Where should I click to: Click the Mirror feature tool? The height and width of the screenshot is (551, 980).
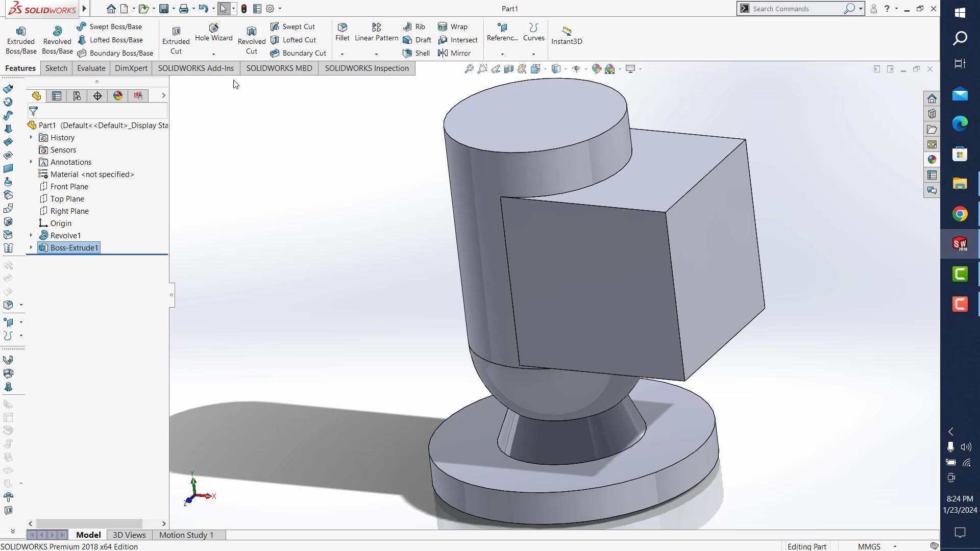point(454,53)
